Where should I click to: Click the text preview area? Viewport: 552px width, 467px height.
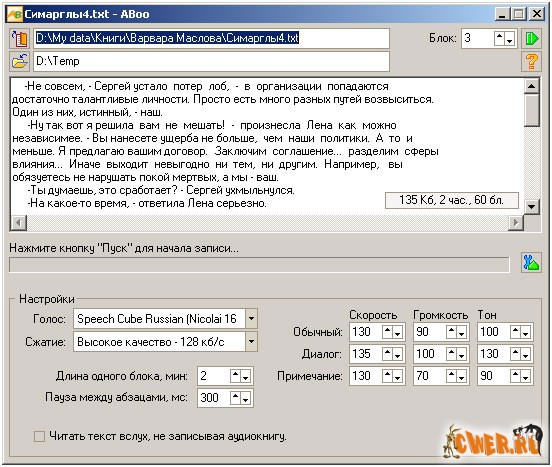267,146
